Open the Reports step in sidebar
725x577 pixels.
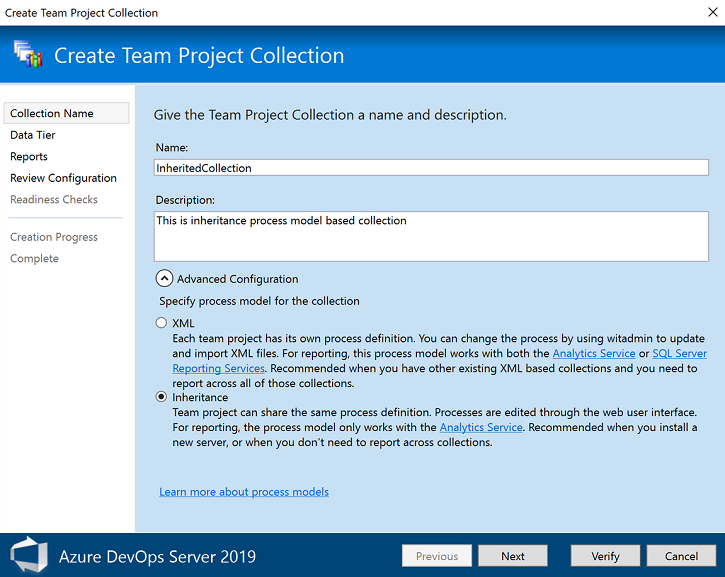(29, 157)
